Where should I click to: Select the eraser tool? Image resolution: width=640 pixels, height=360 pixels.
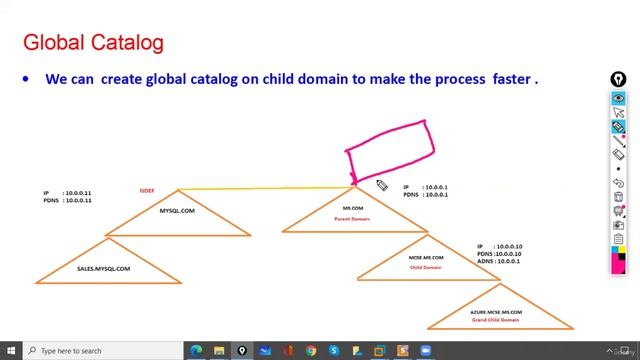618,155
